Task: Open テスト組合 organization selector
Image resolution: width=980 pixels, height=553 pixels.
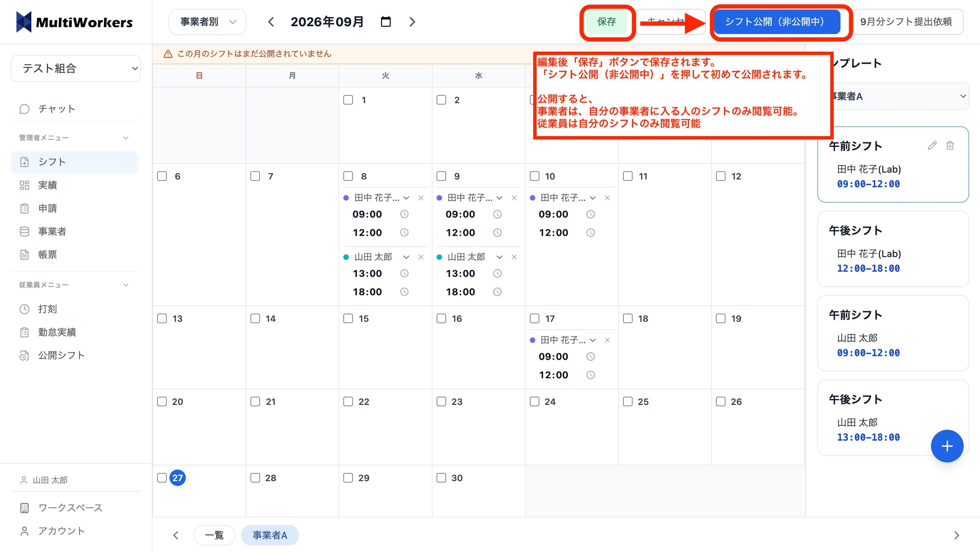Action: tap(76, 68)
